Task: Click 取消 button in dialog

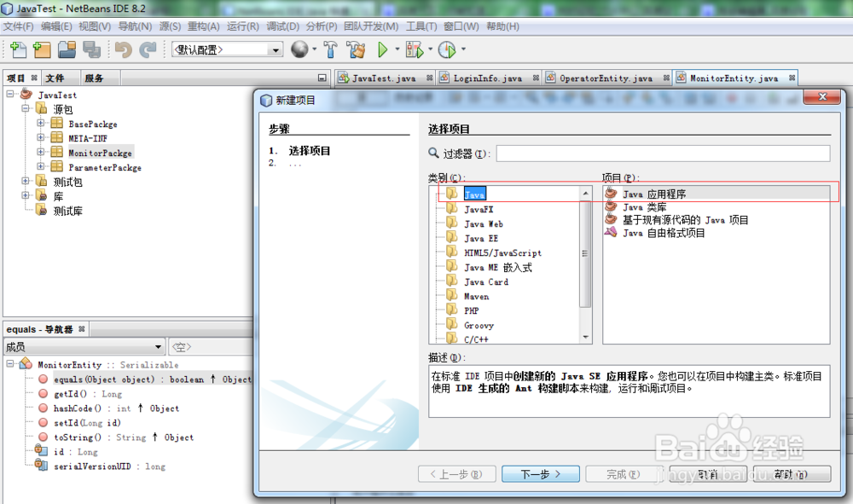Action: click(708, 474)
